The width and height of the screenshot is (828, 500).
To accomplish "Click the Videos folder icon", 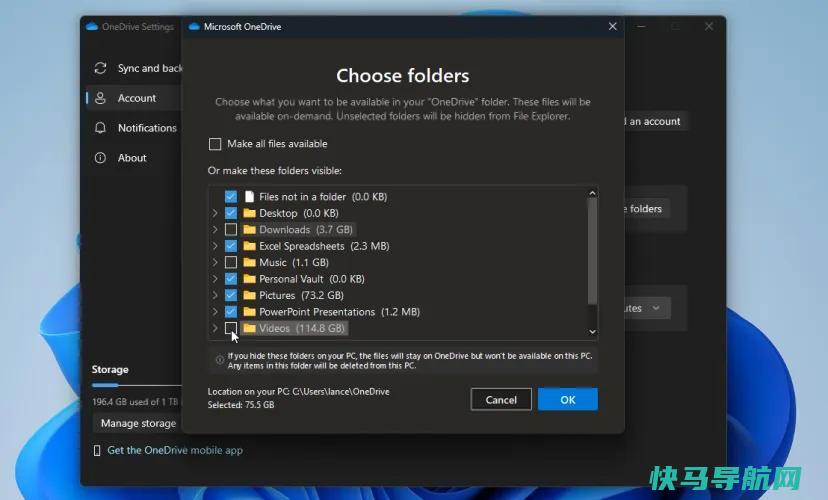I will (250, 328).
